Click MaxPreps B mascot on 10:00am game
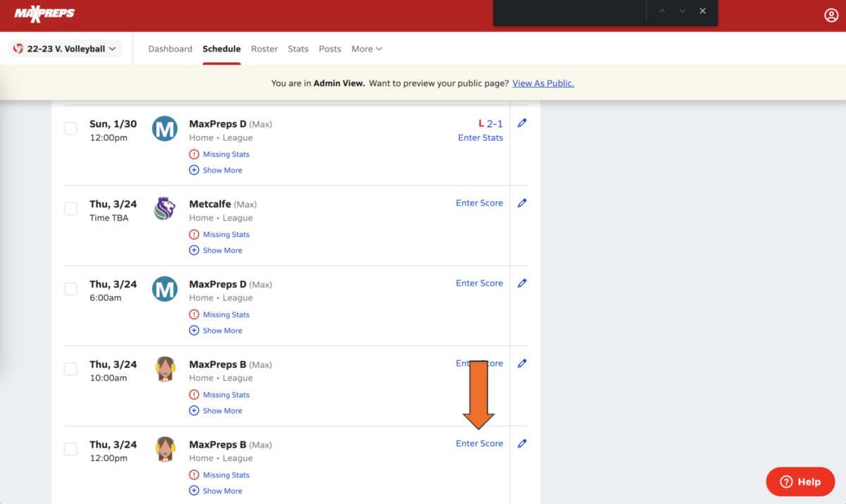The image size is (846, 504). coord(165,369)
